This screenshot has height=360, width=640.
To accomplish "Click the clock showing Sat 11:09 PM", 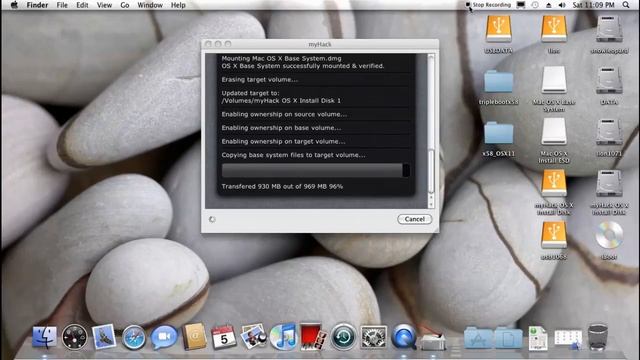I will pyautogui.click(x=593, y=5).
